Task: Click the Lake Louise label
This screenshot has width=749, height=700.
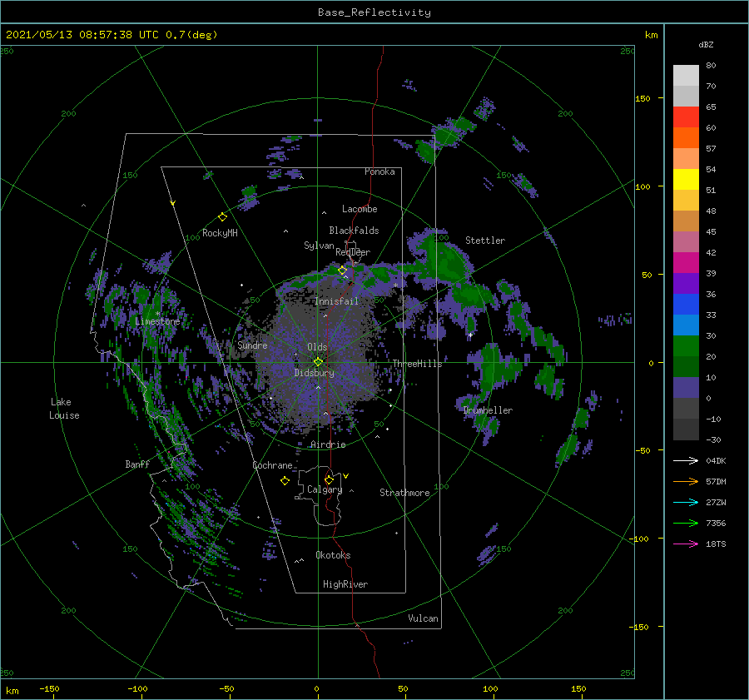Action: point(64,409)
